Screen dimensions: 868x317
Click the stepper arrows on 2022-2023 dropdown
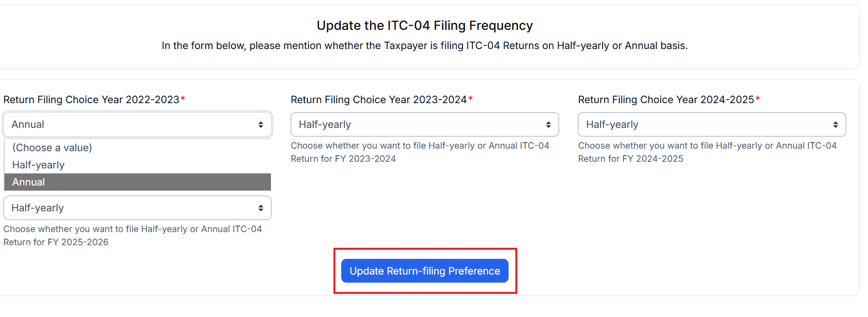[x=261, y=124]
